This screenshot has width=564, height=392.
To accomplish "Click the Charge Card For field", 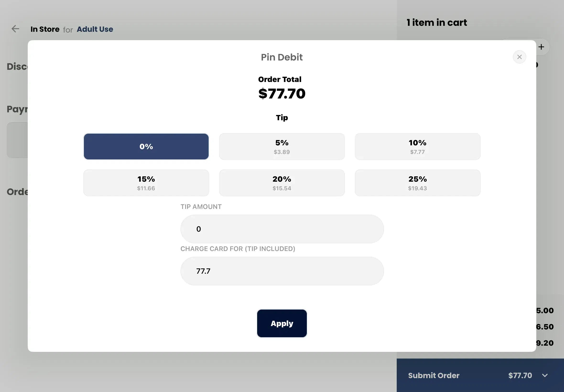I will 282,271.
